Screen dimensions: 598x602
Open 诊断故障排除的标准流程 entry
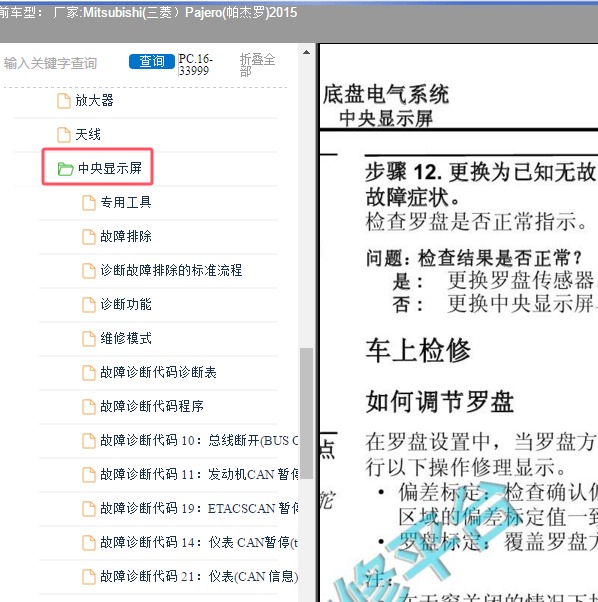(x=171, y=270)
